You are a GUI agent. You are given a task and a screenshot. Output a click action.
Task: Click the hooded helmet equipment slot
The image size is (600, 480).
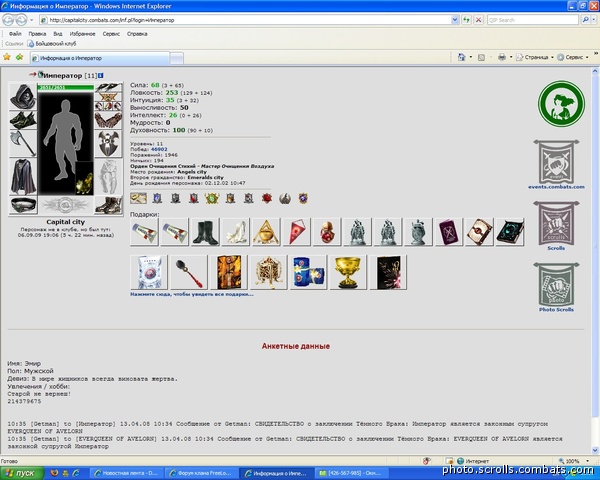tap(23, 97)
